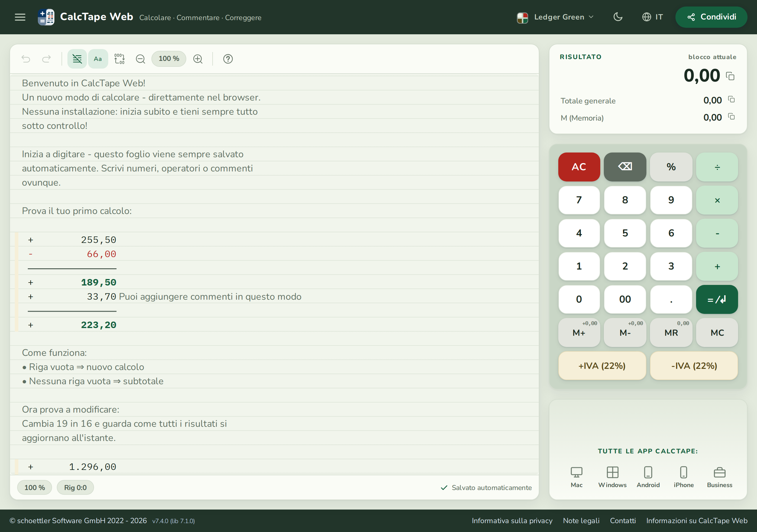Tap digit 3 on the keypad
The image size is (757, 532).
(671, 266)
